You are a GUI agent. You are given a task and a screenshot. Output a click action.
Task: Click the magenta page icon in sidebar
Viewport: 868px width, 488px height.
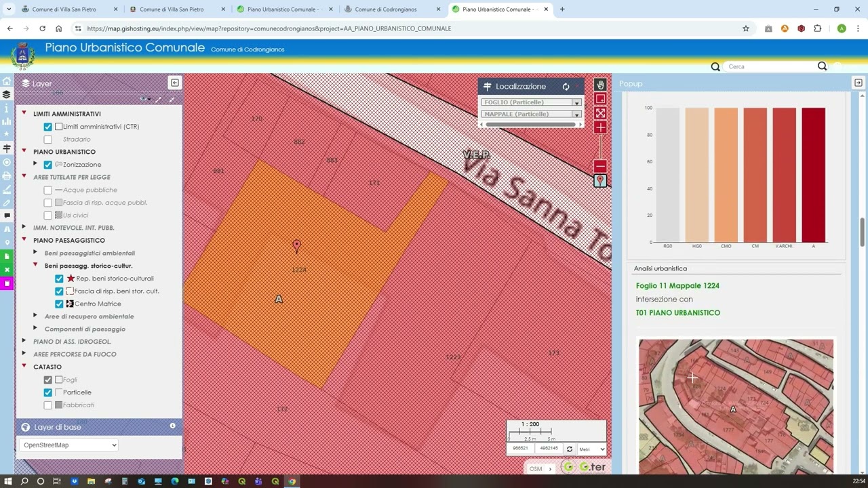(7, 283)
